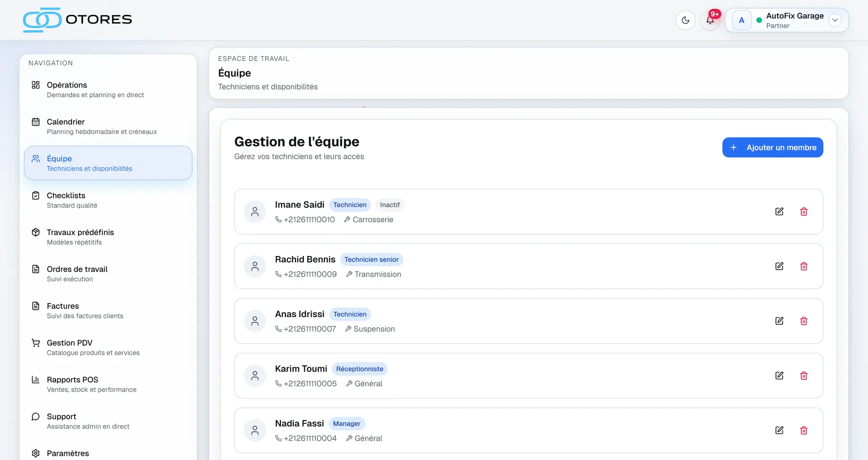Open the Factures invoice icon
The width and height of the screenshot is (868, 460).
(36, 306)
